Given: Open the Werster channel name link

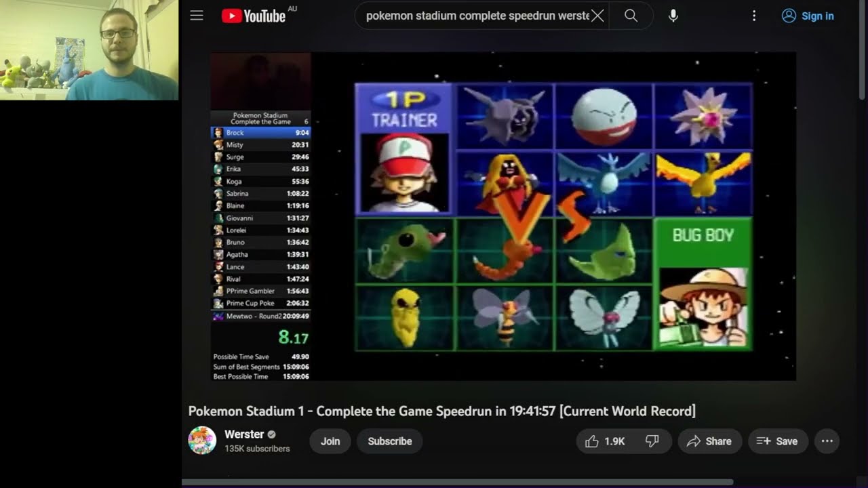Looking at the screenshot, I should point(244,434).
